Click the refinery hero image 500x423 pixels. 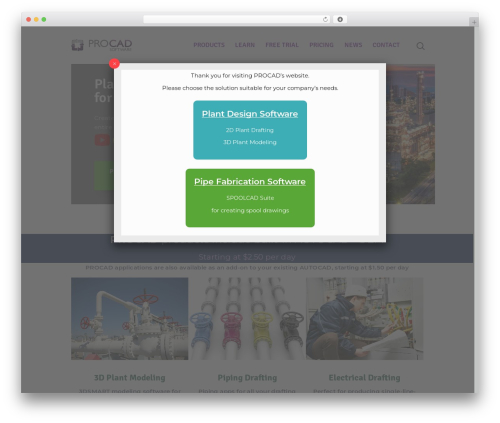410,134
